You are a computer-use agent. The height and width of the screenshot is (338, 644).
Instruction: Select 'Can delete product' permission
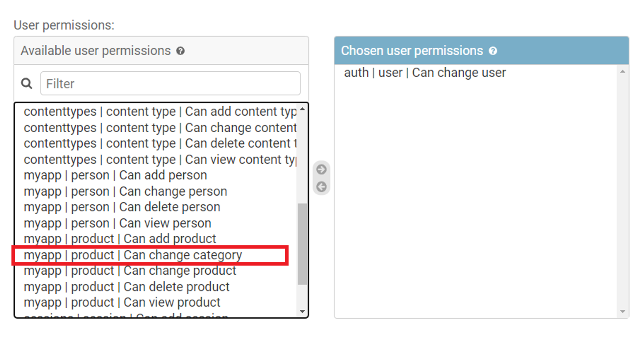pos(126,287)
